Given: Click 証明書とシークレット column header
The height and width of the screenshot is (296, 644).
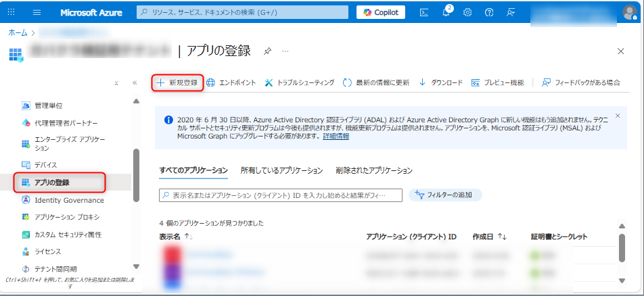Looking at the screenshot, I should point(559,237).
